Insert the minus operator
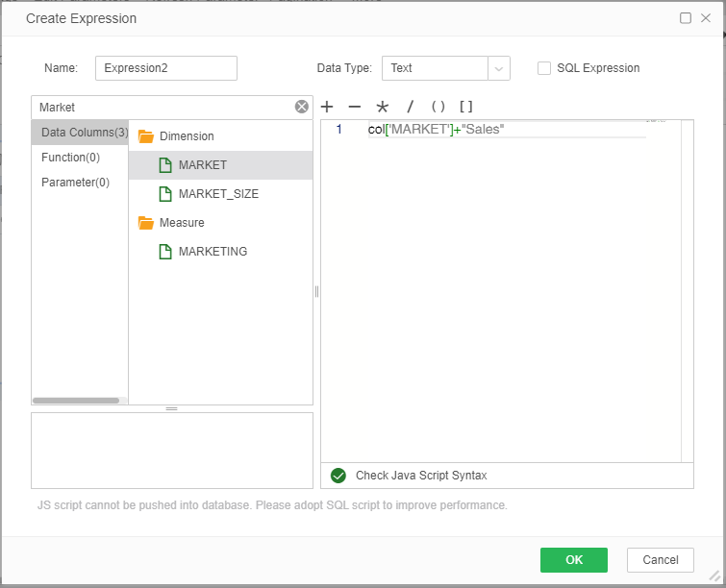The width and height of the screenshot is (726, 588). click(354, 107)
